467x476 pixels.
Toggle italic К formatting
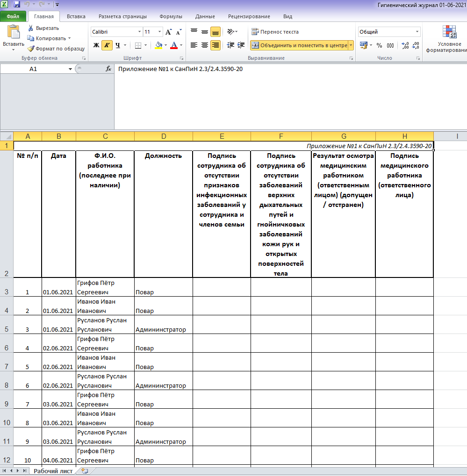[107, 45]
